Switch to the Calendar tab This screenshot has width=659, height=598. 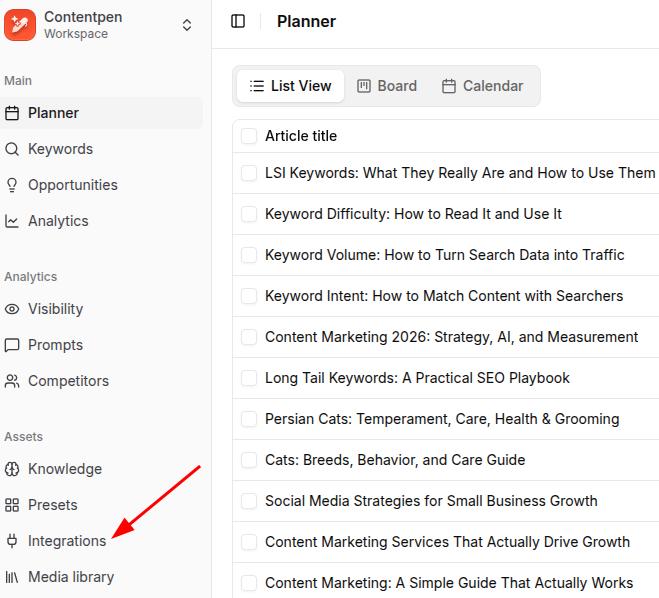[482, 86]
